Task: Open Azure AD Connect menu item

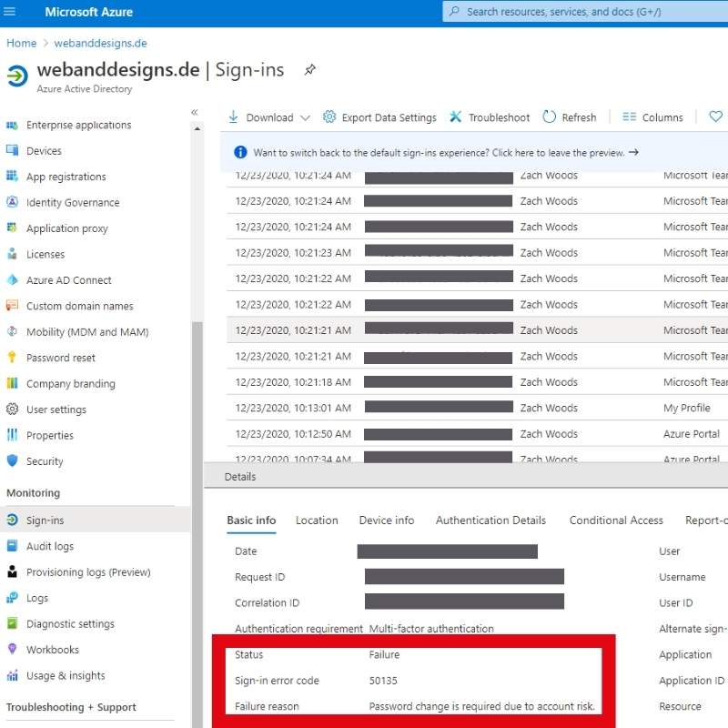Action: click(x=69, y=280)
